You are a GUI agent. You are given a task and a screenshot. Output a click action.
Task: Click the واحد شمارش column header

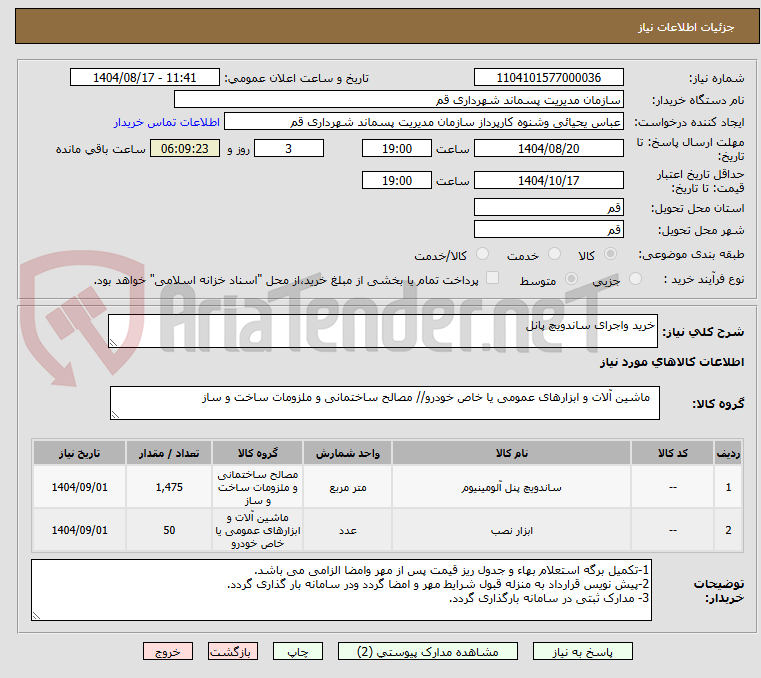347,453
